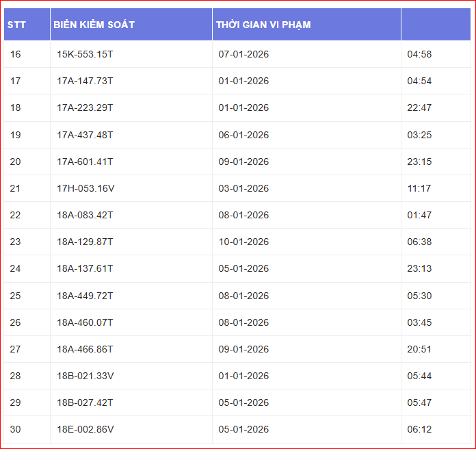
Task: Click the BIỂN KIỂM SOÁT column header
Action: tap(94, 25)
